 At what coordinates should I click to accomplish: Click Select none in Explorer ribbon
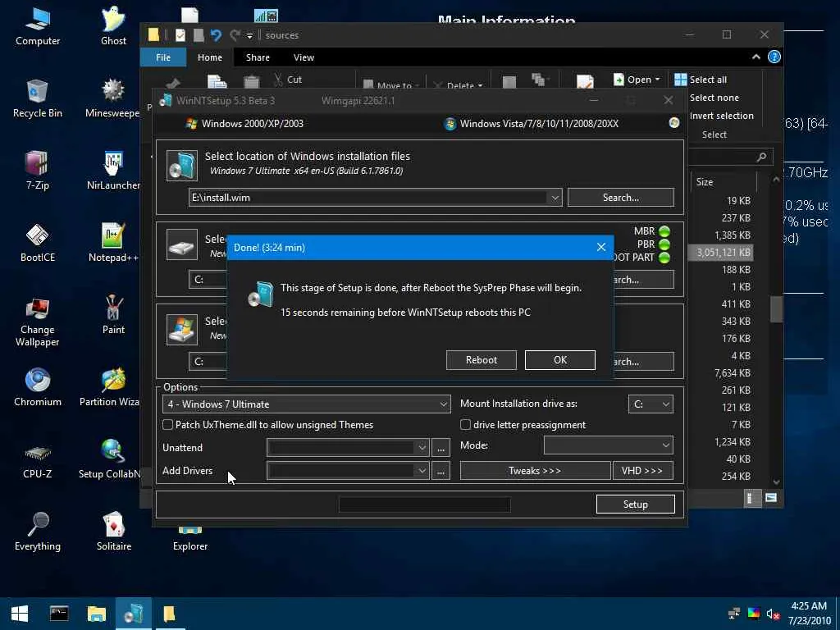coord(714,98)
